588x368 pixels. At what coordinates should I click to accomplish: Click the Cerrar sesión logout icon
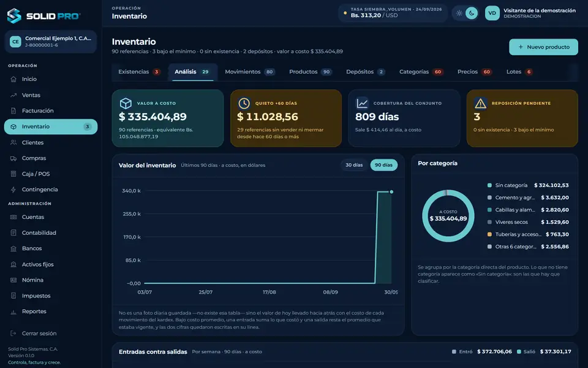tap(13, 334)
